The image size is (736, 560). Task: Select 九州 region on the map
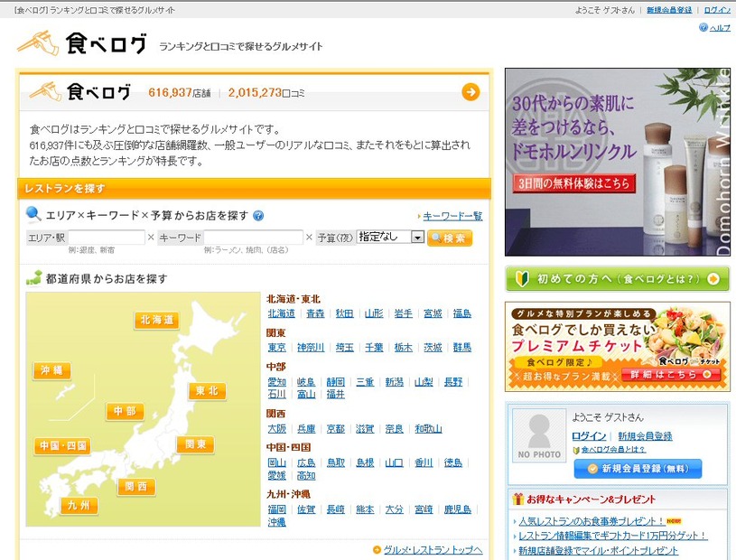click(79, 506)
